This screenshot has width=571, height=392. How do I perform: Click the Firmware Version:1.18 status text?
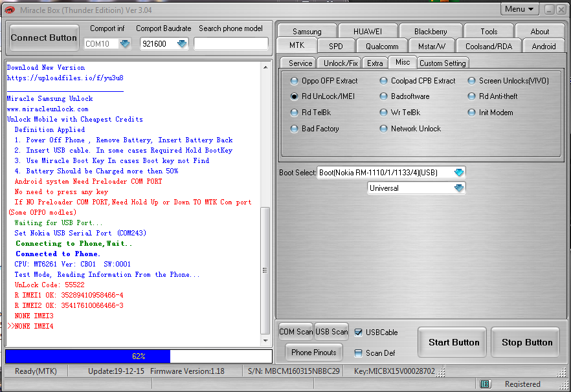click(187, 371)
